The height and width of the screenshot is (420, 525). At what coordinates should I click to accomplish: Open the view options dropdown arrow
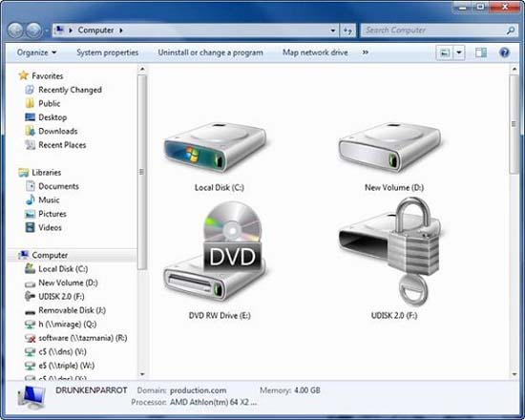(459, 52)
